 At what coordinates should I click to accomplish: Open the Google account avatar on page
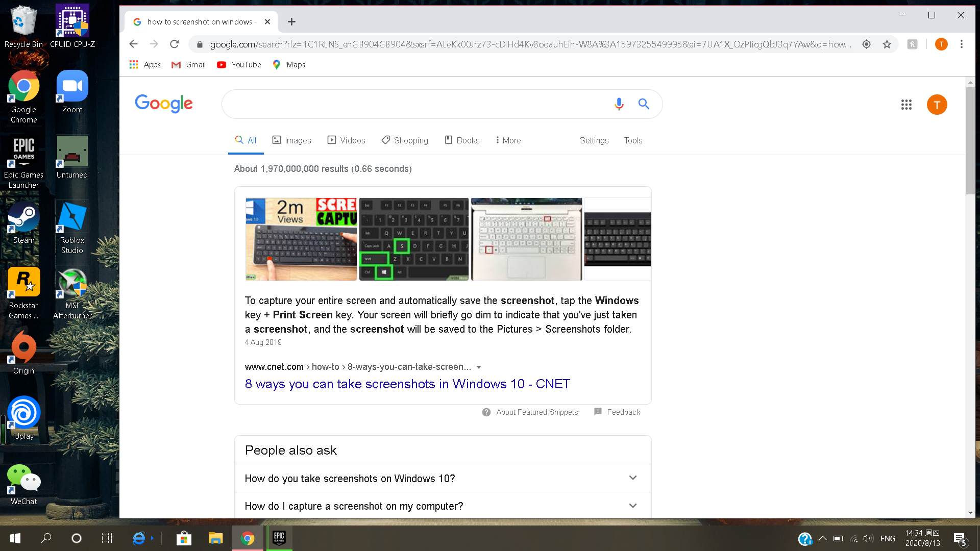click(x=937, y=105)
